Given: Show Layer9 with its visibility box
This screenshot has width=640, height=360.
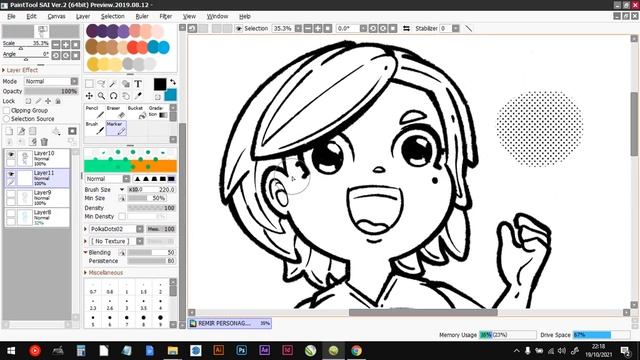Looking at the screenshot, I should [11, 194].
